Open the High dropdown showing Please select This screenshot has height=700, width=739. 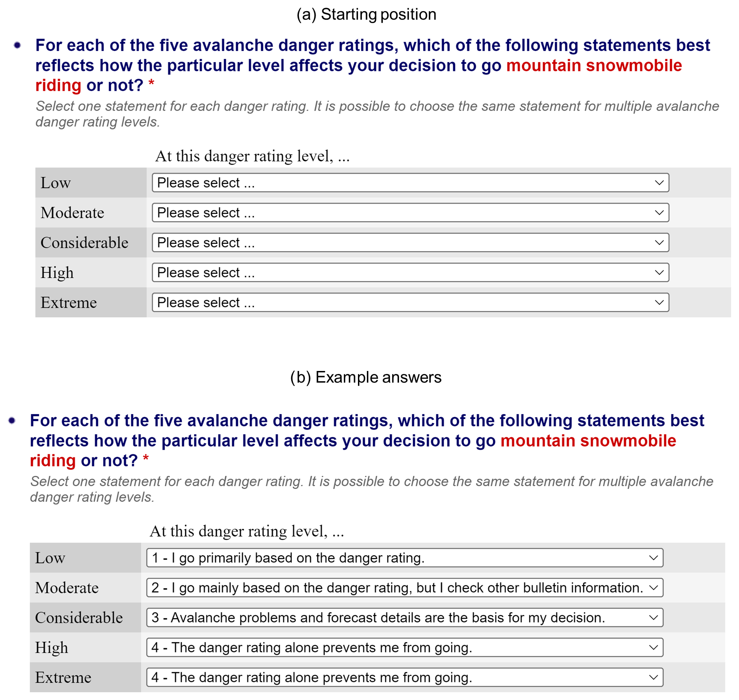pyautogui.click(x=410, y=273)
